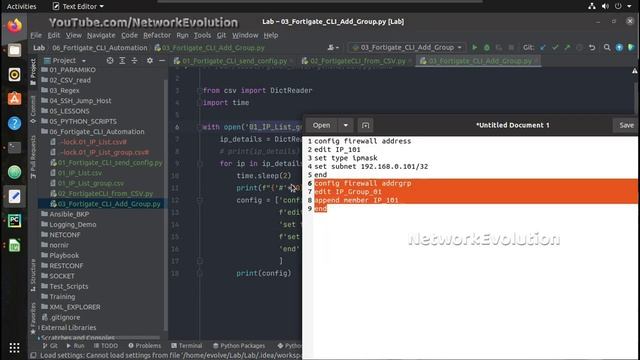Viewport: 640px width, 360px height.
Task: Click the Structure side tab
Action: coord(33,275)
